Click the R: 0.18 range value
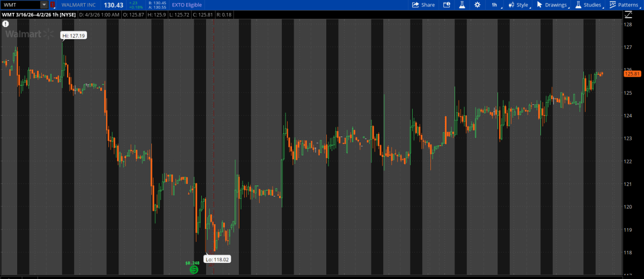644x279 pixels. point(224,15)
